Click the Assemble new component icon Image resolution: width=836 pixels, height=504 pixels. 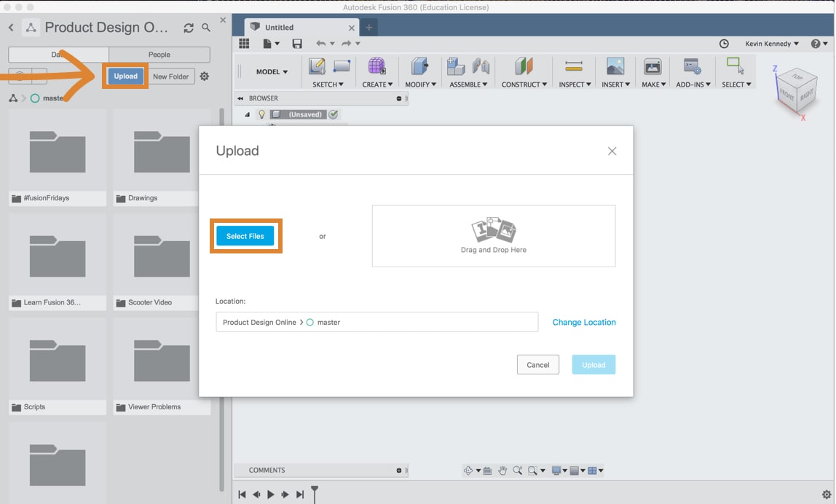[456, 67]
